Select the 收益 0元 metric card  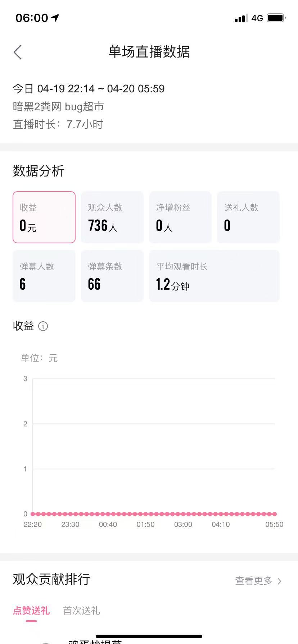point(44,217)
